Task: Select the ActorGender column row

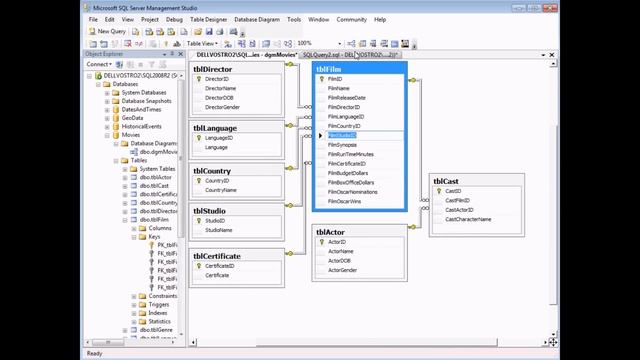Action: coord(360,270)
